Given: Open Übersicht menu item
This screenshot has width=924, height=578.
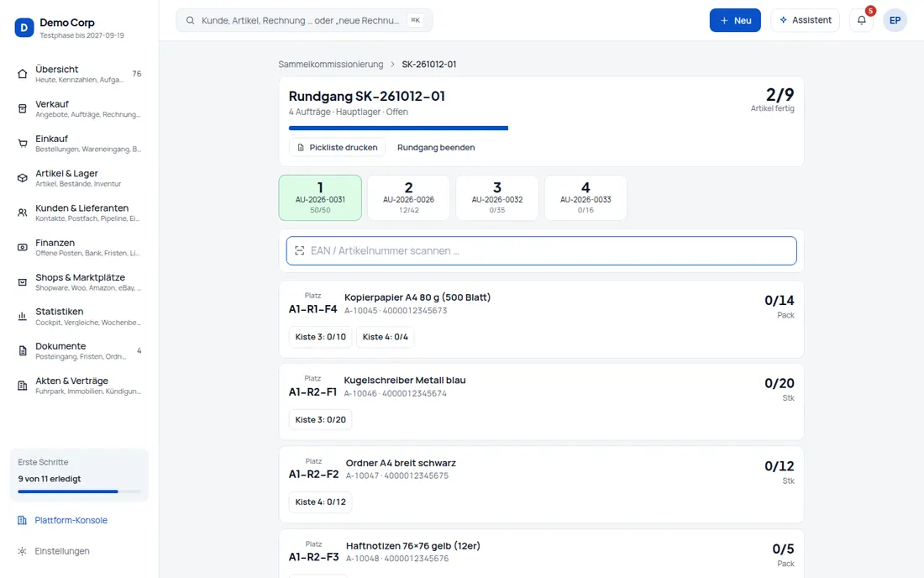Looking at the screenshot, I should click(79, 74).
